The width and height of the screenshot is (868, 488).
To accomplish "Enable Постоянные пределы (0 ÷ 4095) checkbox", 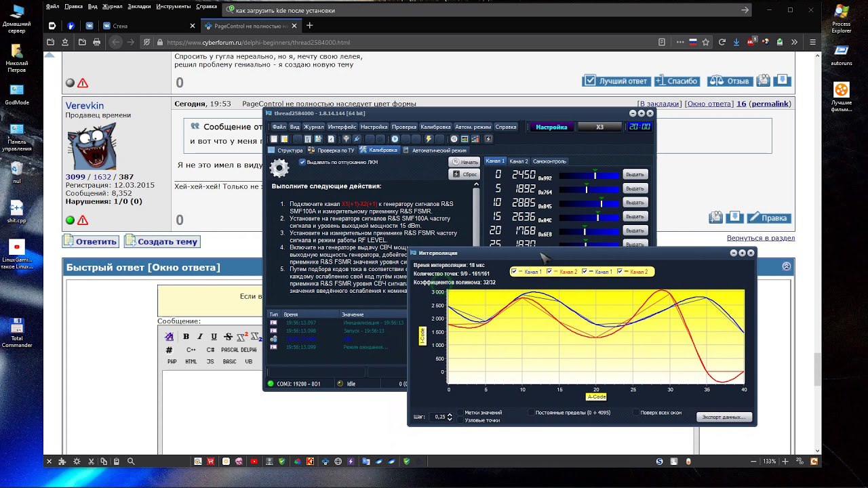I will [x=531, y=412].
